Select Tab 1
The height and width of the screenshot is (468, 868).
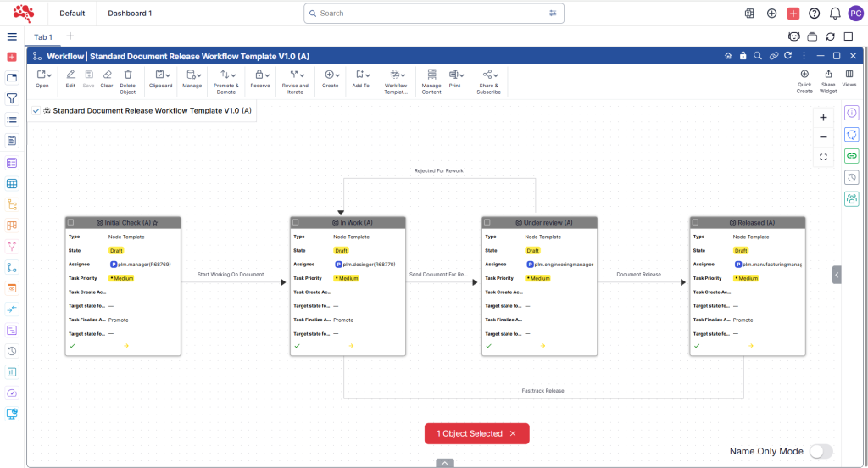coord(42,37)
